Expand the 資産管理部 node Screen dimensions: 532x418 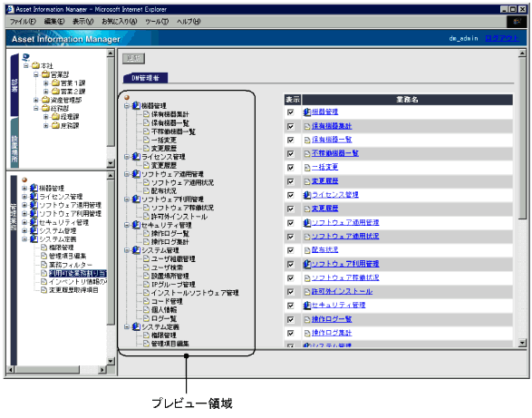pyautogui.click(x=36, y=100)
